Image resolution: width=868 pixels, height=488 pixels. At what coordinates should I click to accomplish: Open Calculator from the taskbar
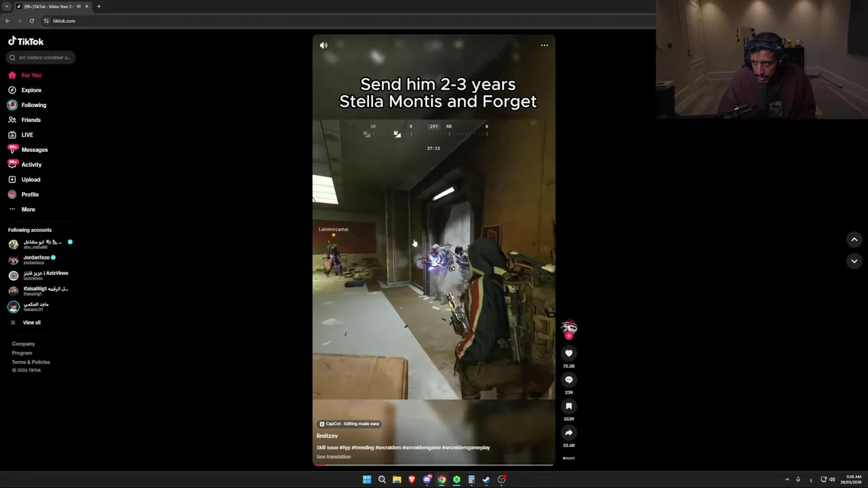tap(471, 480)
